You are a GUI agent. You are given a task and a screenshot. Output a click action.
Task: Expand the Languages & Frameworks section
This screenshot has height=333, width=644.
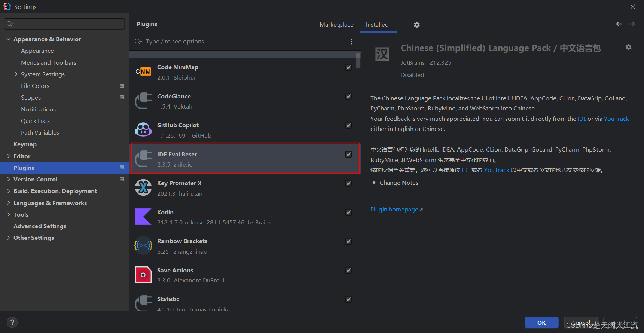[8, 203]
